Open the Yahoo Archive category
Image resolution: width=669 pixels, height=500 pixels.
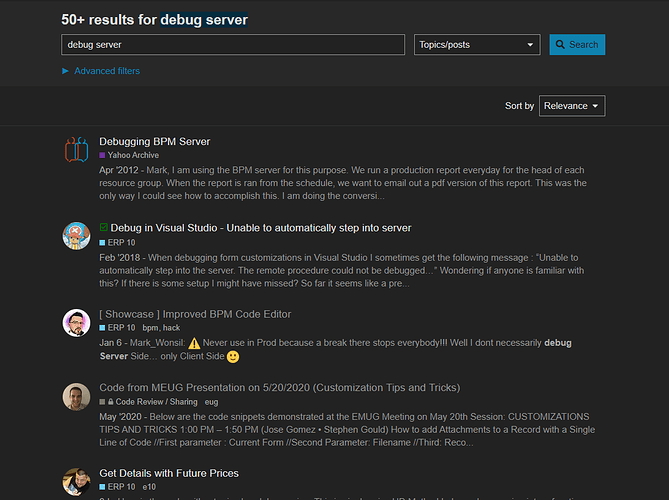tap(129, 155)
